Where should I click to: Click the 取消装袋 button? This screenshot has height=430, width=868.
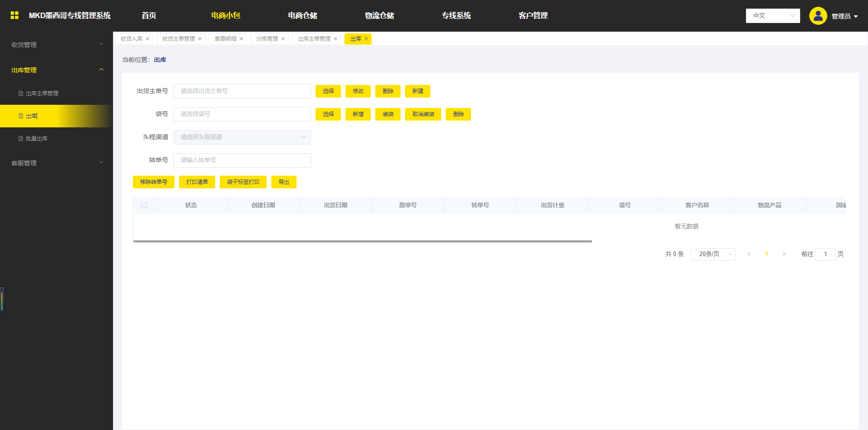coord(423,114)
